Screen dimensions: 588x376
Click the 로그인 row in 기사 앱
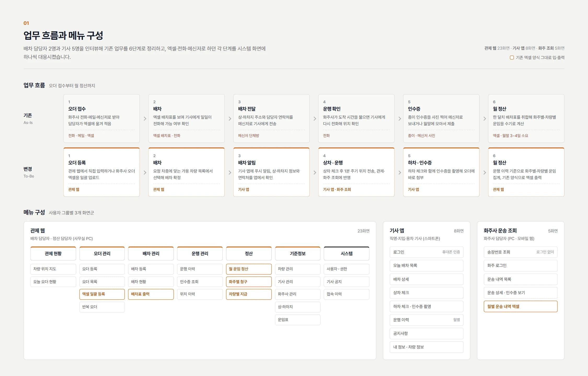coord(426,252)
